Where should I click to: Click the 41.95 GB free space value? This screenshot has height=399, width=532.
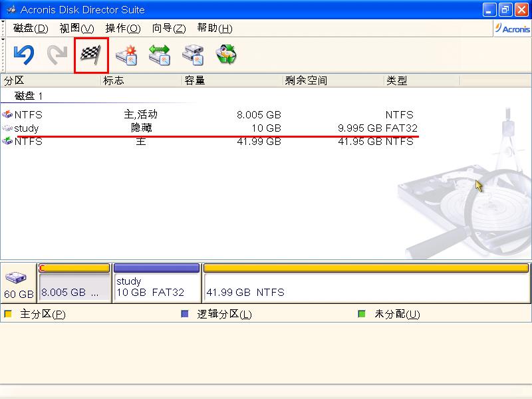(x=360, y=141)
